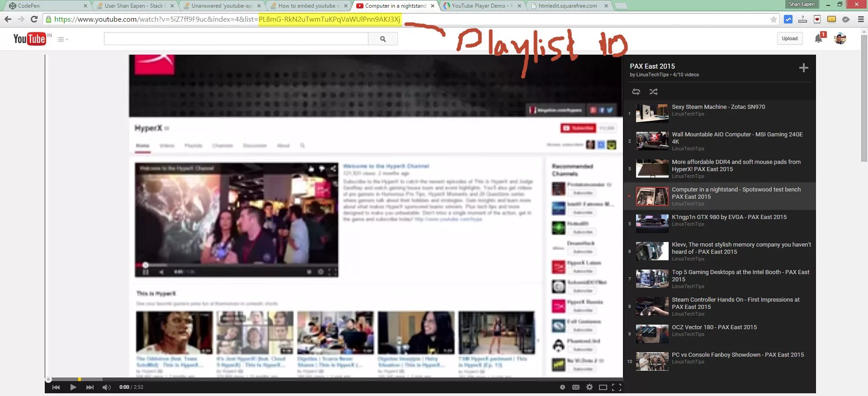This screenshot has height=396, width=868.
Task: Click the red Pocket-style extension icon
Action: click(x=817, y=19)
